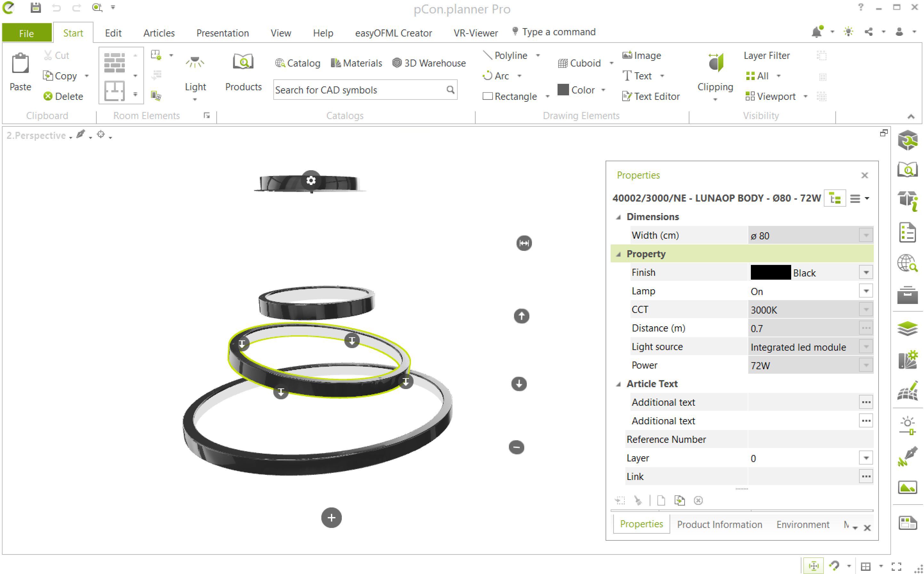This screenshot has height=574, width=924.
Task: Click the wall brick room element icon
Action: click(114, 63)
